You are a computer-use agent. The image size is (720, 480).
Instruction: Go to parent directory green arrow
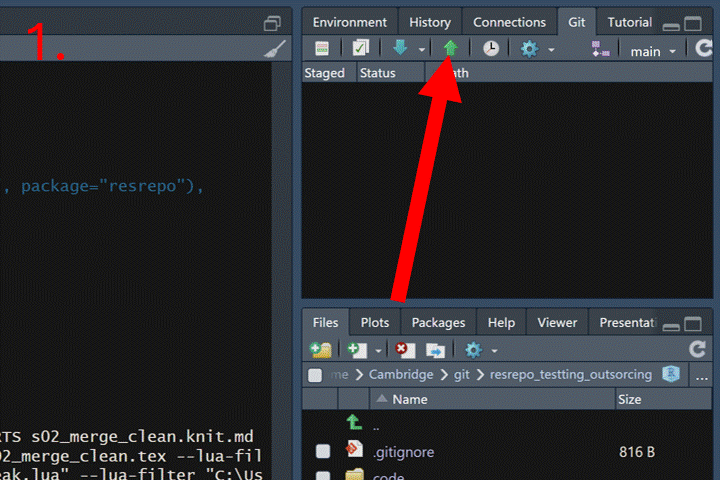pos(354,422)
